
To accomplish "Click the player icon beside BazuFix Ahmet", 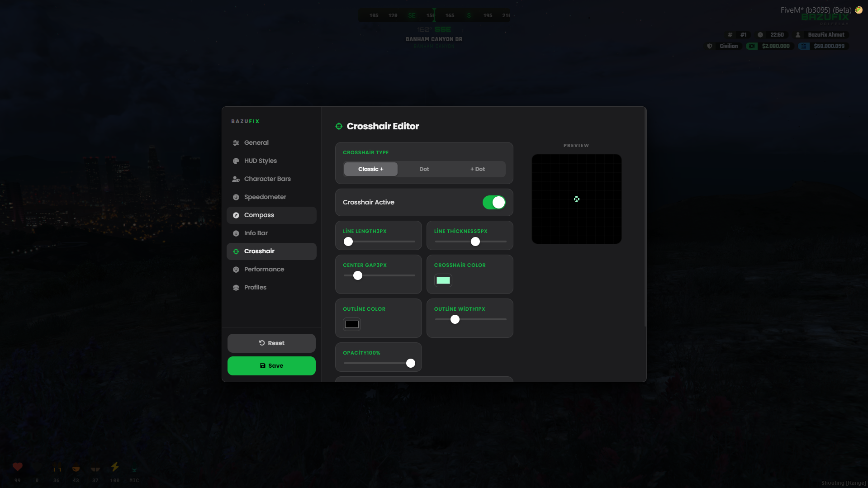I will tap(798, 35).
